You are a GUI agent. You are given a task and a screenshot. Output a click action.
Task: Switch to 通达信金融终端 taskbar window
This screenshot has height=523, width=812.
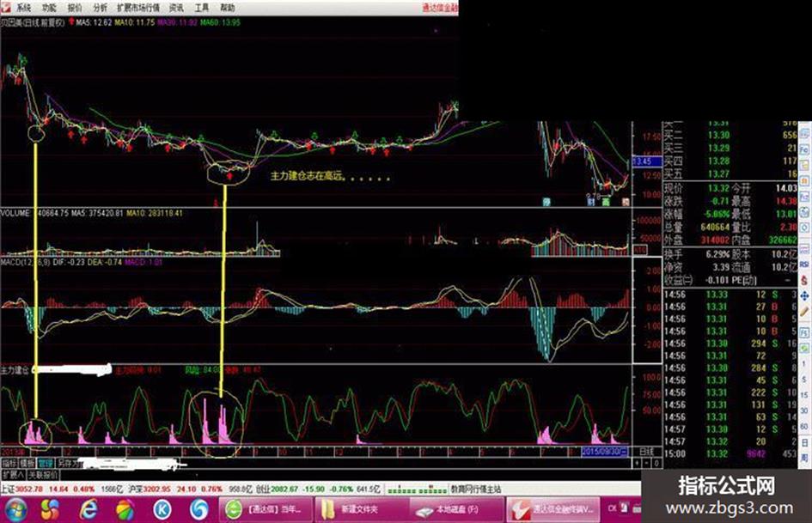point(553,509)
